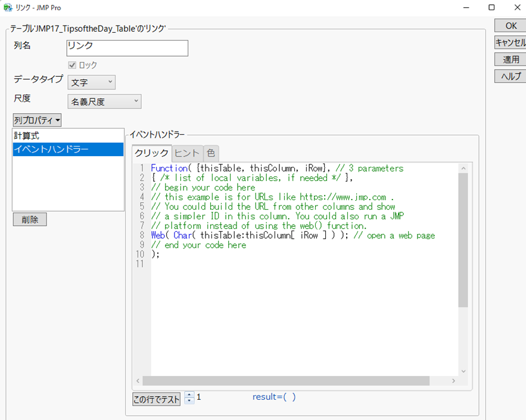Toggle the ロック checkbox
The image size is (526, 420).
(x=72, y=65)
